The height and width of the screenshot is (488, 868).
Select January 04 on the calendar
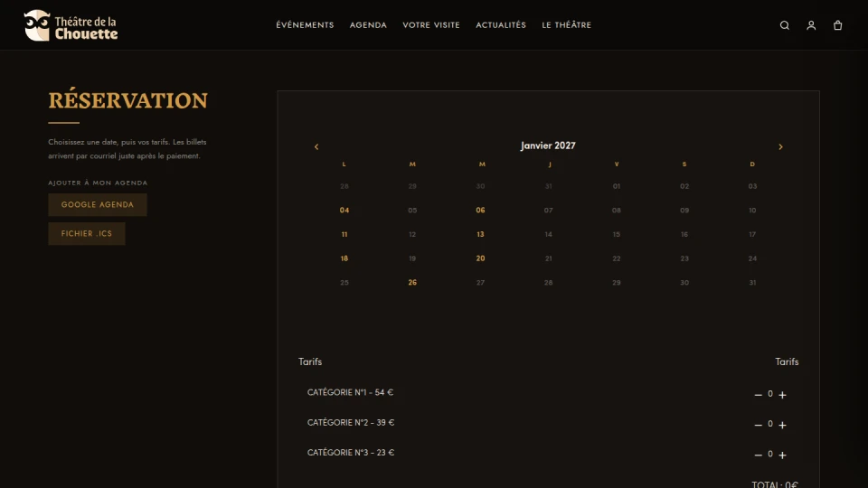(344, 211)
